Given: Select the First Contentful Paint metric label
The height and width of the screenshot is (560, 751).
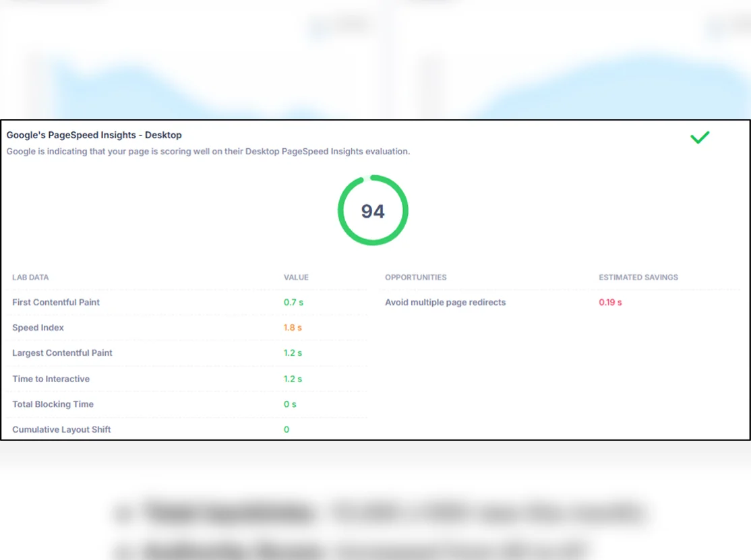Looking at the screenshot, I should 56,303.
